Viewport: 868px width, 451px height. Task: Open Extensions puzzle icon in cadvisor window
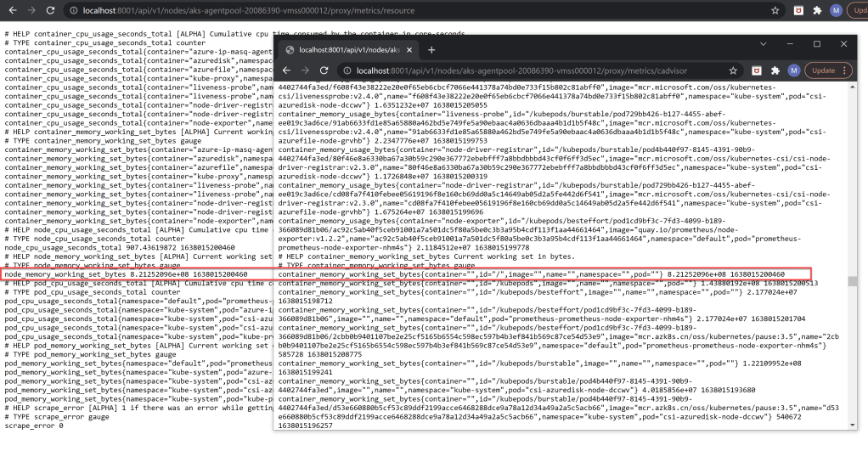click(x=774, y=70)
